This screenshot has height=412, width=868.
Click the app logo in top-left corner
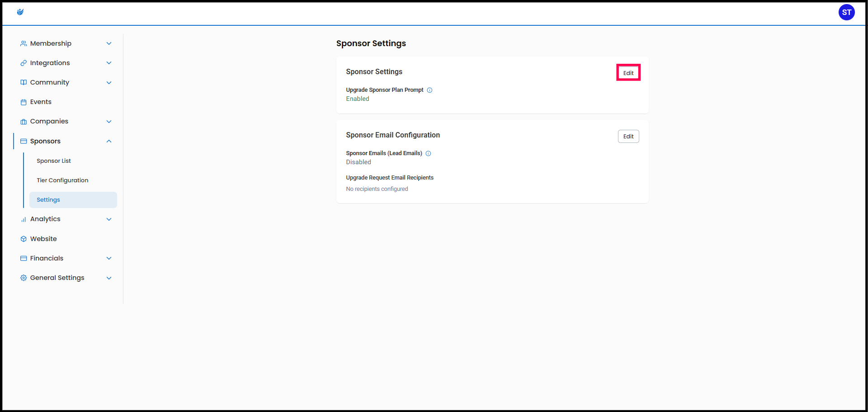pos(20,12)
